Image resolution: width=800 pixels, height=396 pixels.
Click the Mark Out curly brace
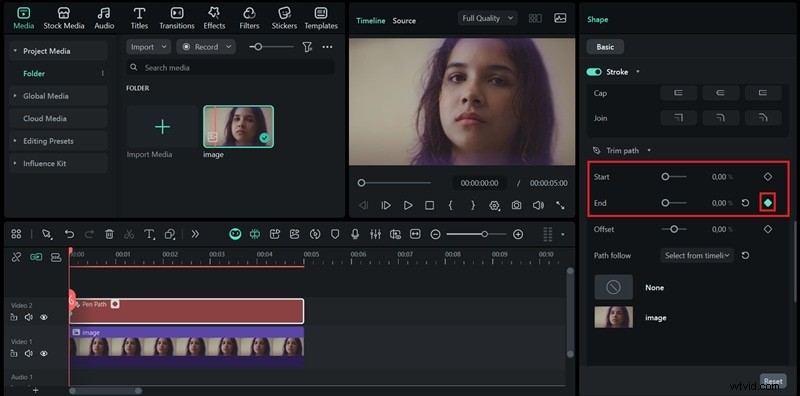(473, 205)
